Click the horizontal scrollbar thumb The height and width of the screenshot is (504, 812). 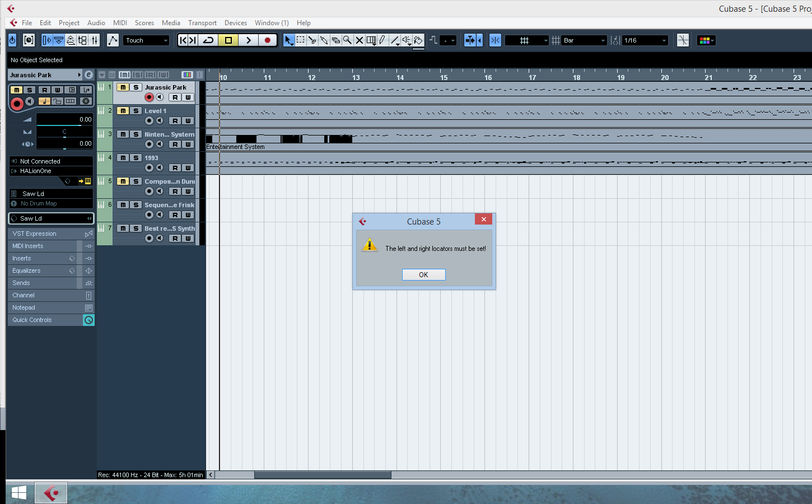coord(323,475)
